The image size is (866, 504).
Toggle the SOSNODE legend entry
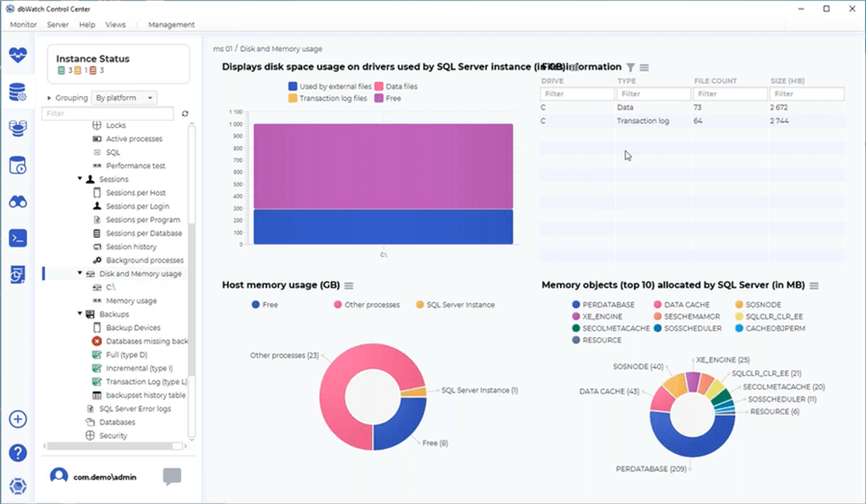coord(758,305)
